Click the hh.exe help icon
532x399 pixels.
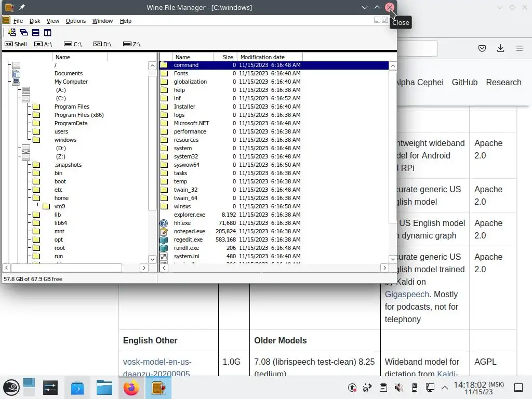[164, 223]
